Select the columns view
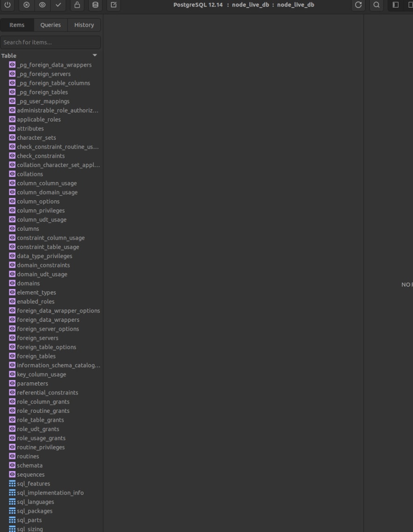The width and height of the screenshot is (413, 532). pyautogui.click(x=28, y=229)
